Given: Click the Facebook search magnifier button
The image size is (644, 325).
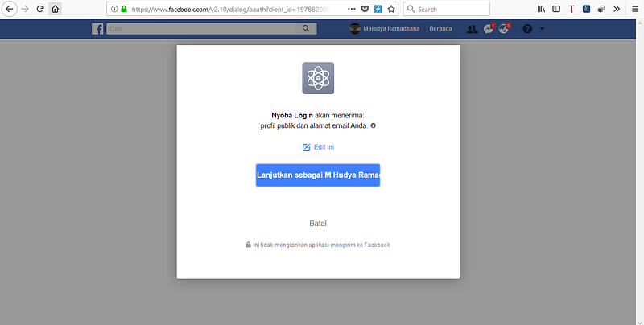Looking at the screenshot, I should tap(306, 28).
